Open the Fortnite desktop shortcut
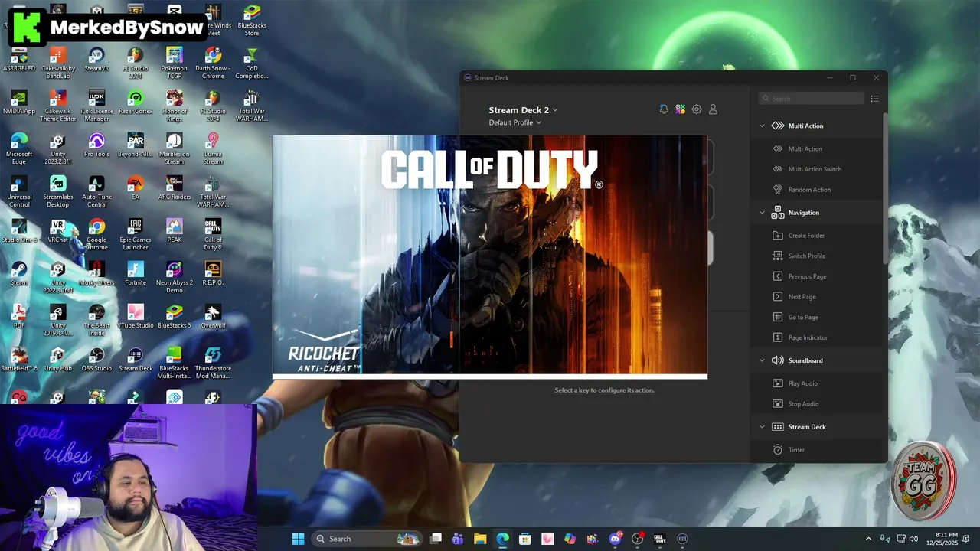Viewport: 980px width, 551px height. click(136, 274)
